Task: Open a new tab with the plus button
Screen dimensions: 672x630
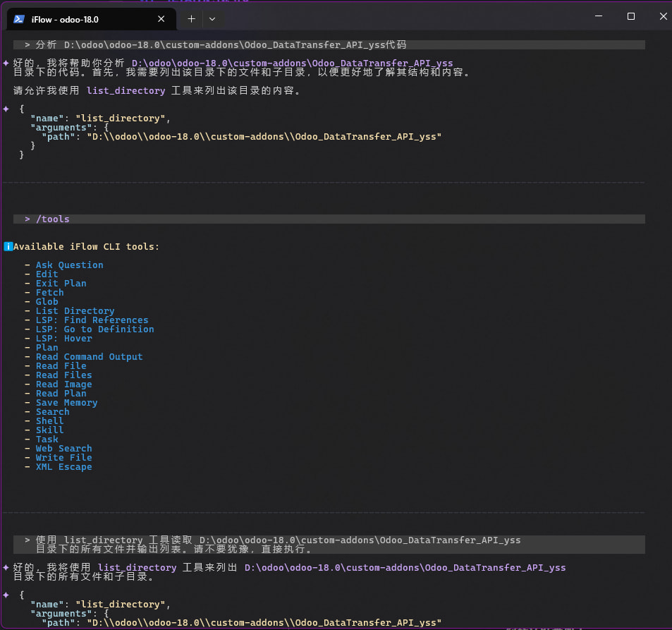Action: 191,19
